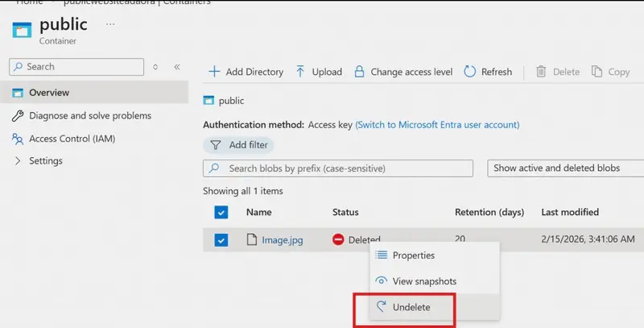Choose Undelete from context menu

[x=435, y=307]
